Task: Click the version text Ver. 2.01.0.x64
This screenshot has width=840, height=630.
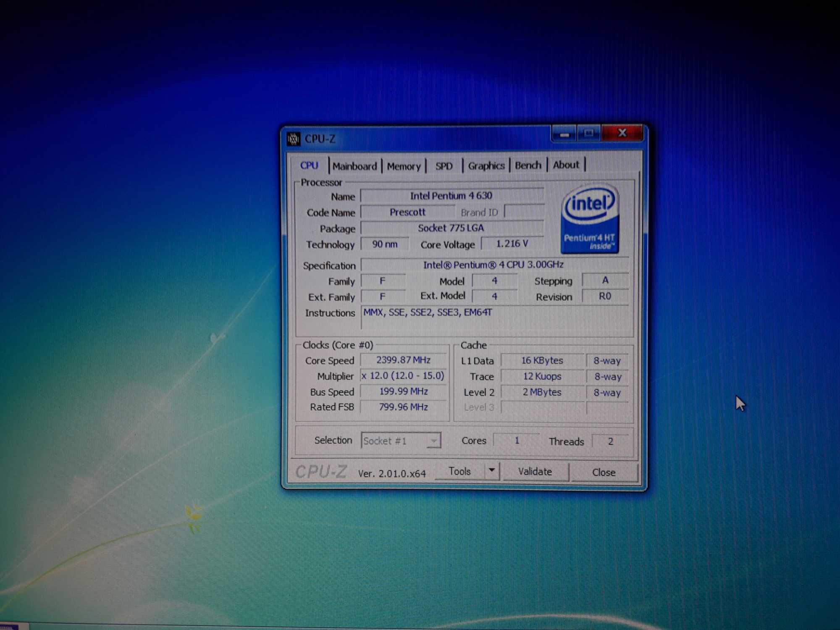Action: 391,473
